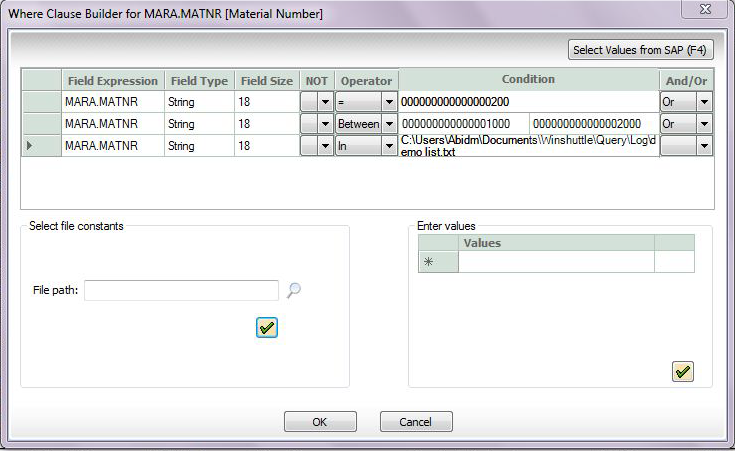This screenshot has width=735, height=451.
Task: Open the NOT dropdown in first row
Action: click(324, 102)
